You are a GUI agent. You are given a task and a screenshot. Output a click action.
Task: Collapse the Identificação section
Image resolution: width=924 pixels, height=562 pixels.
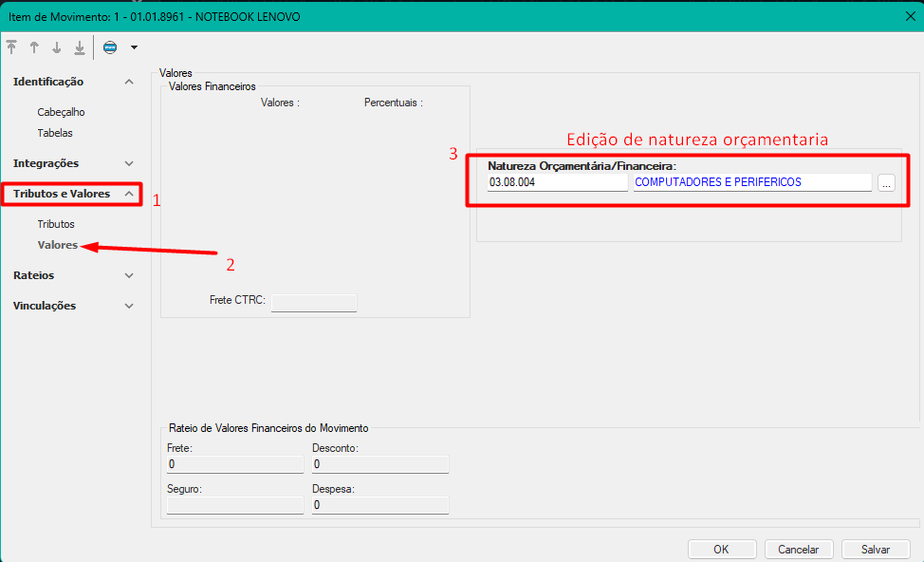(129, 82)
